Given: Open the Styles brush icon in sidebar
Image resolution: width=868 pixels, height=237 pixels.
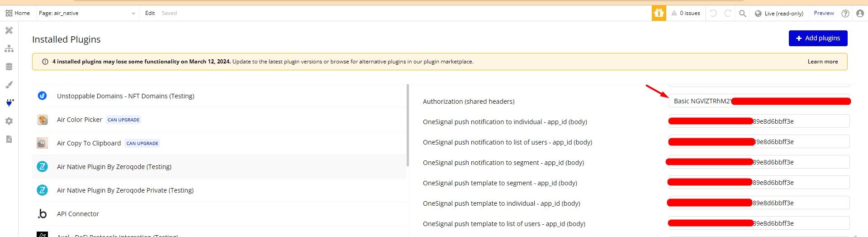Looking at the screenshot, I should [x=9, y=85].
